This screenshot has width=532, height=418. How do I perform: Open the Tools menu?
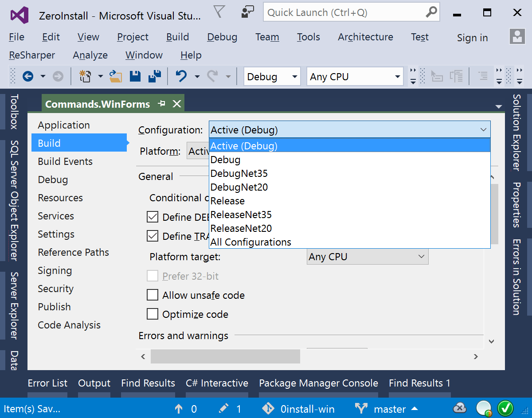coord(309,37)
